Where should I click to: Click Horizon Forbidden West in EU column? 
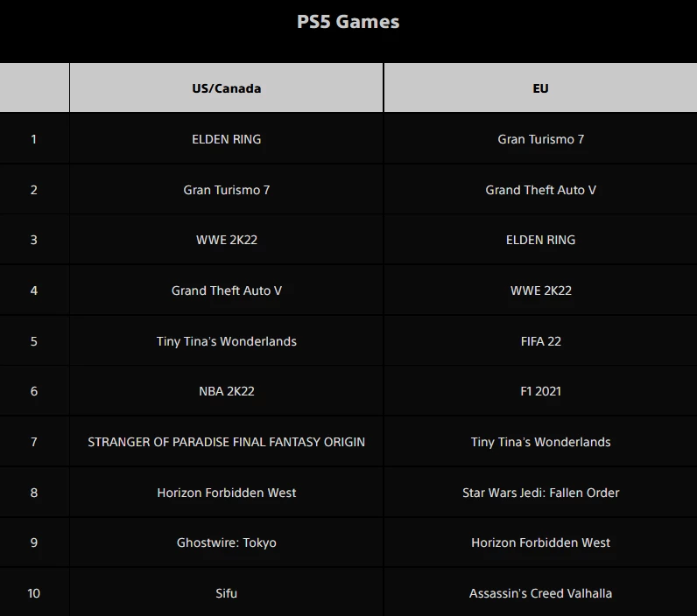(540, 542)
